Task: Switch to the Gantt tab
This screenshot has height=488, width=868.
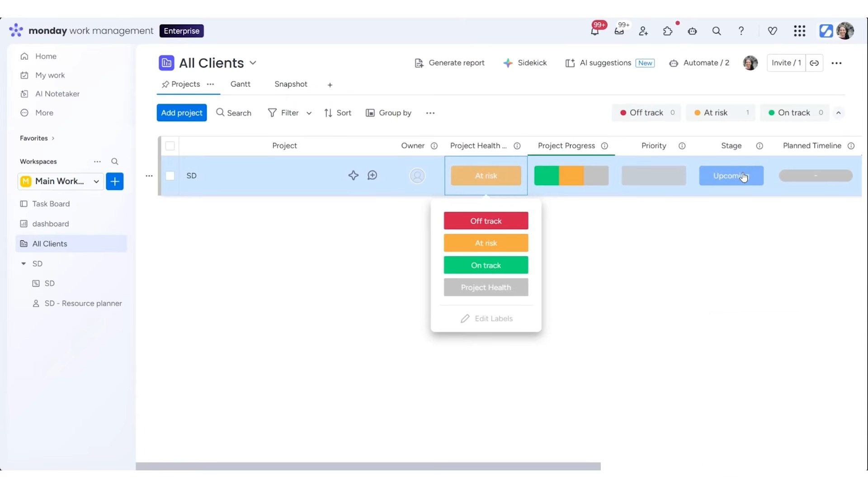Action: pyautogui.click(x=240, y=84)
